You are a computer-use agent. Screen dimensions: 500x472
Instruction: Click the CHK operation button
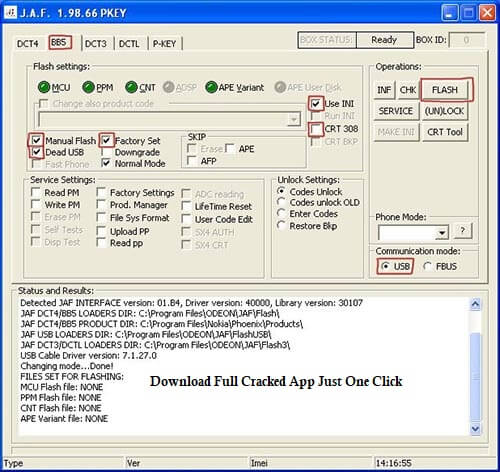point(408,90)
